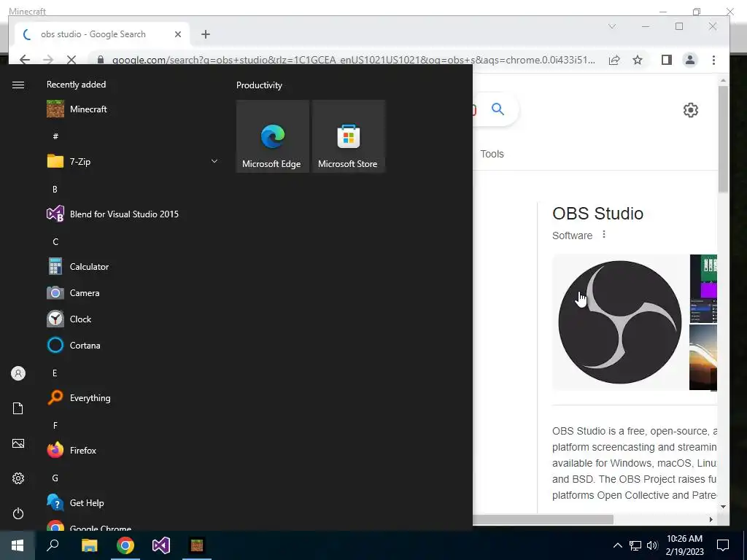Open Calculator from the app list
Screen dimensions: 747x560
coord(133,267)
